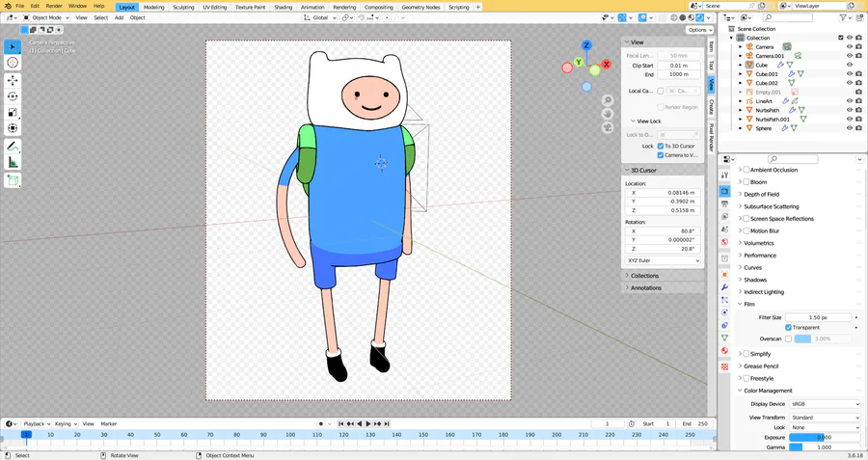Expand the Depth of Field panel
This screenshot has height=460, width=868.
761,194
